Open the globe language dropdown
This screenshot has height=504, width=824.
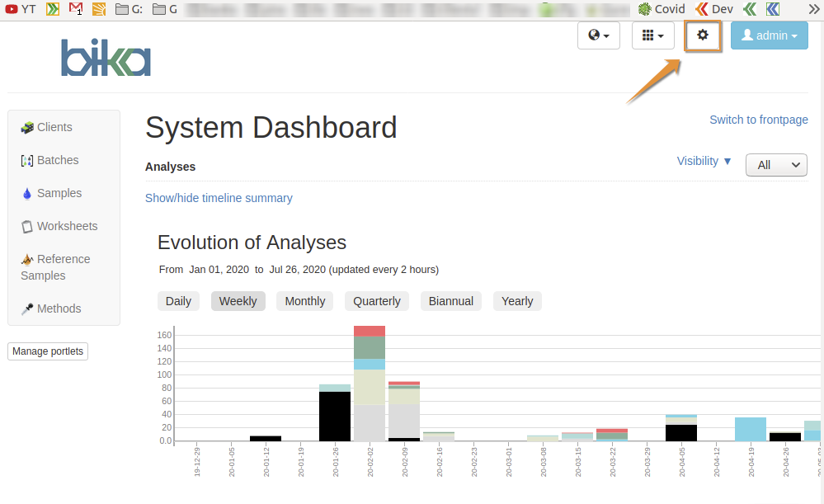point(599,35)
